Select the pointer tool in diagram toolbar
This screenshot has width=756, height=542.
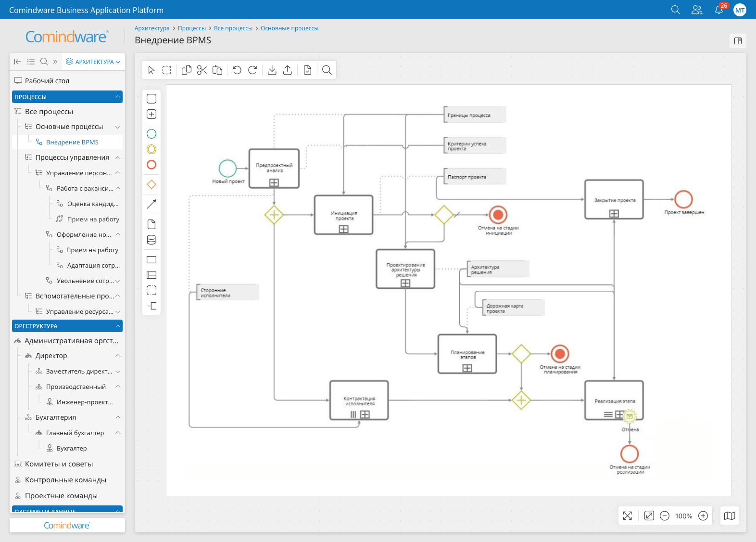(151, 70)
